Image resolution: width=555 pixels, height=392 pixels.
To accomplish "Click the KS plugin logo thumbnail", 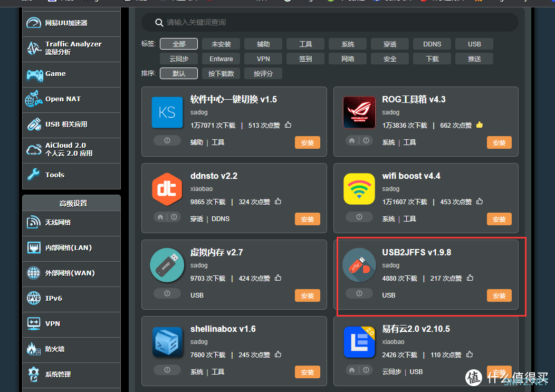I will point(167,112).
